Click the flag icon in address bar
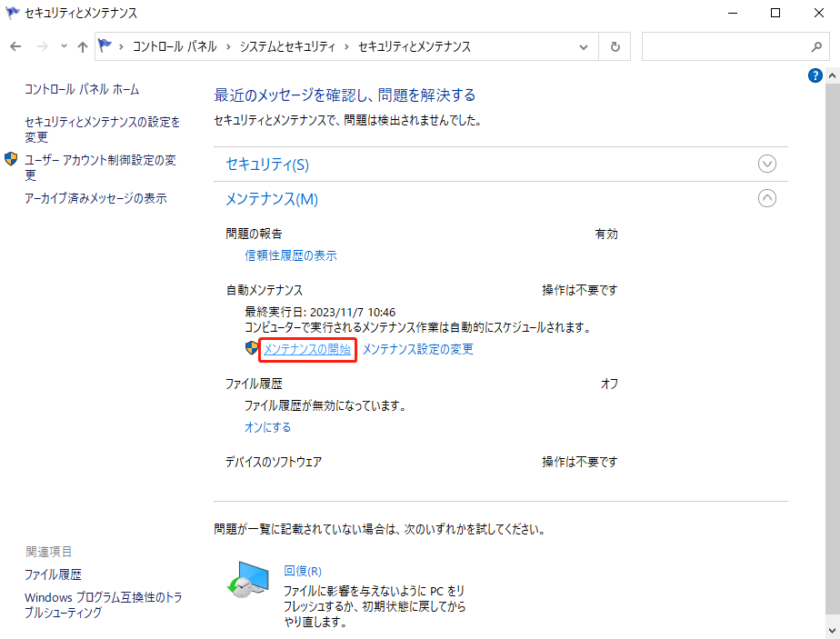 (x=105, y=46)
